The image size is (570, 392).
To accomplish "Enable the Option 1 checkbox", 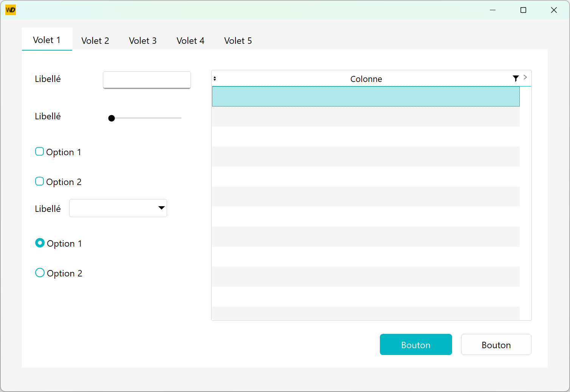I will click(x=40, y=152).
